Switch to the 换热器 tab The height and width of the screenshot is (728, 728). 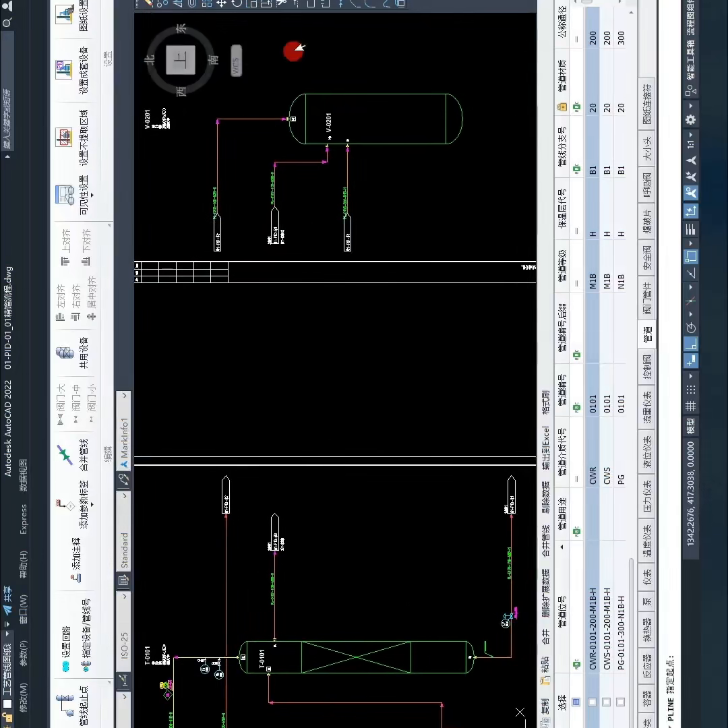[647, 630]
